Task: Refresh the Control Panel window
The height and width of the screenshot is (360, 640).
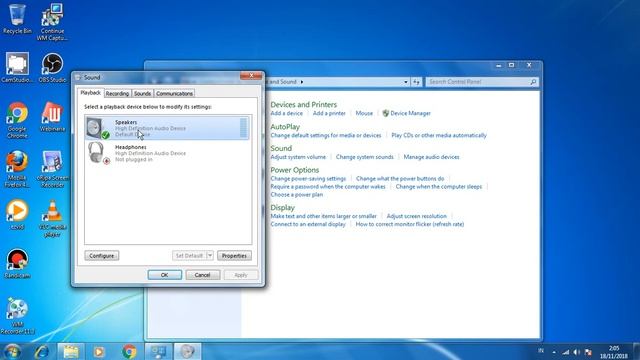Action: point(416,82)
